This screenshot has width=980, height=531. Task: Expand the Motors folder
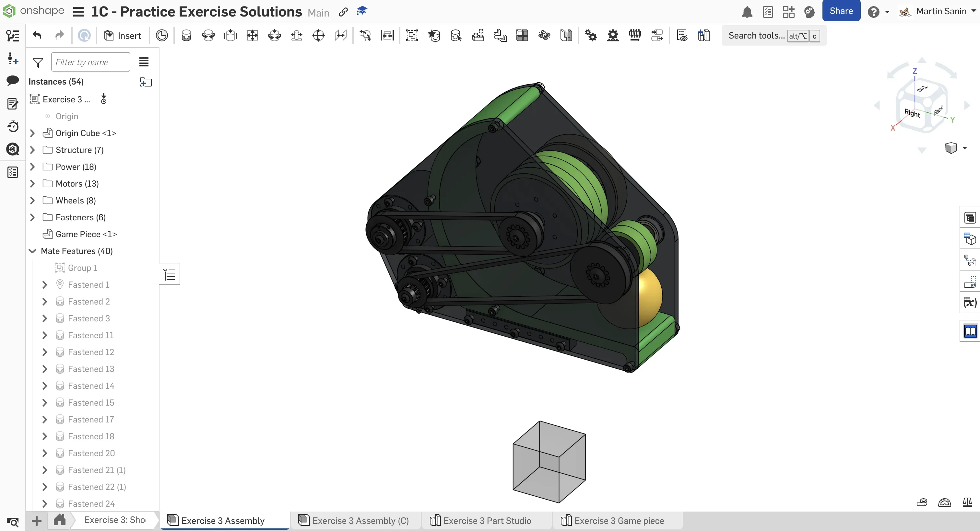(33, 184)
